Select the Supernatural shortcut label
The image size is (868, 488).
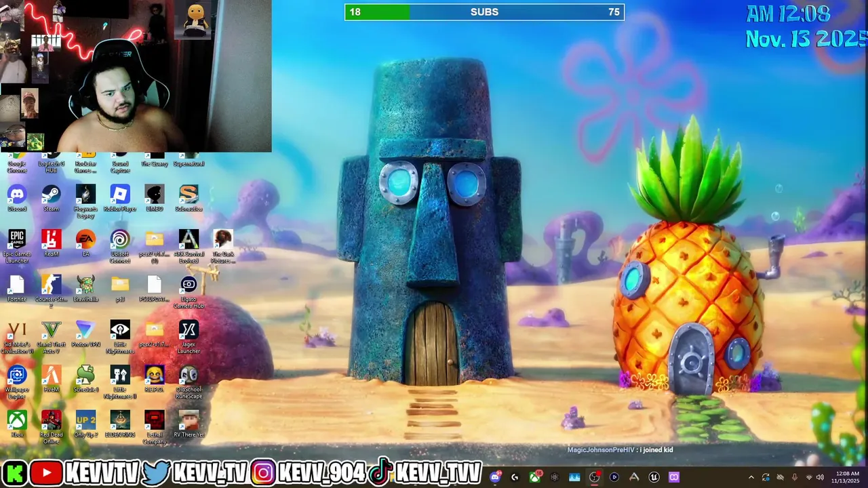[189, 163]
